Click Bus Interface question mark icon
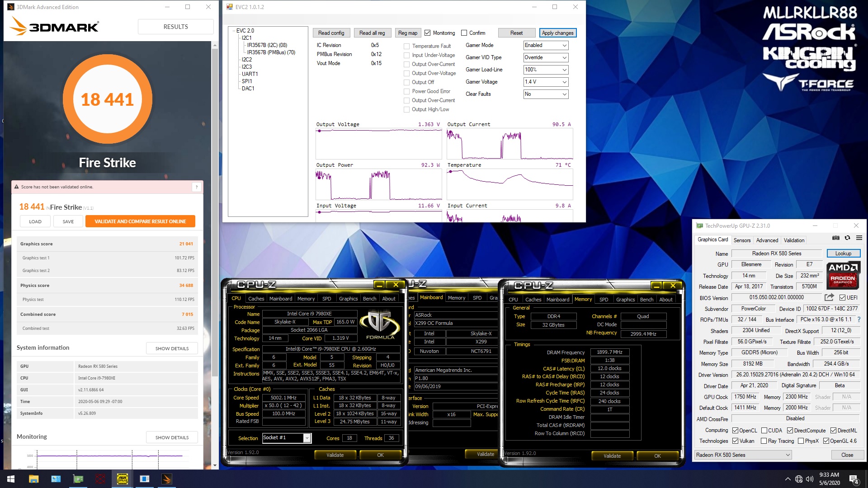The image size is (868, 488). click(x=859, y=319)
